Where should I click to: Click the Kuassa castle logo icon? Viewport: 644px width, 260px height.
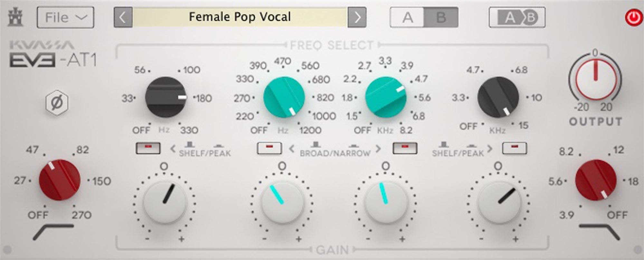pos(15,18)
